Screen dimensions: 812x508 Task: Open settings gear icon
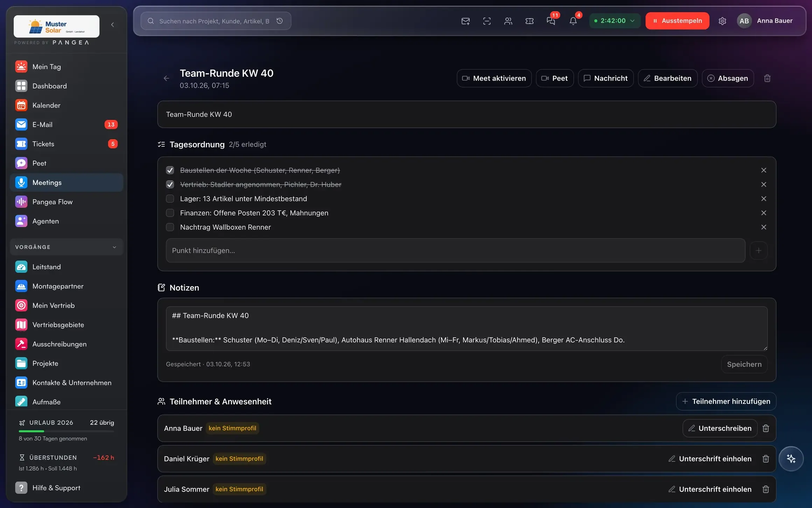coord(722,21)
